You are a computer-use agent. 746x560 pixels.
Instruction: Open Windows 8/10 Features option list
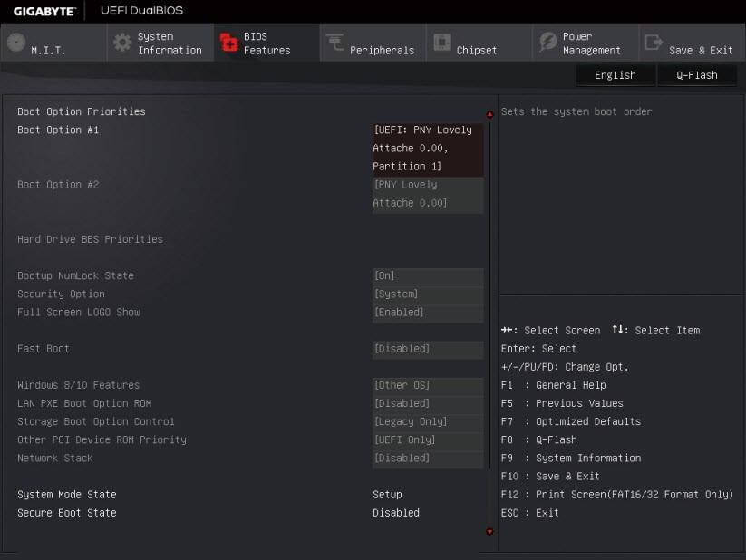click(x=427, y=385)
